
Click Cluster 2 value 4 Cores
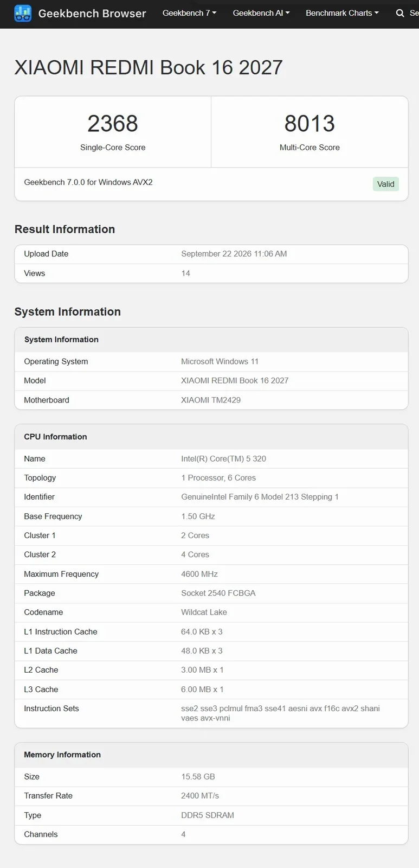pos(195,554)
